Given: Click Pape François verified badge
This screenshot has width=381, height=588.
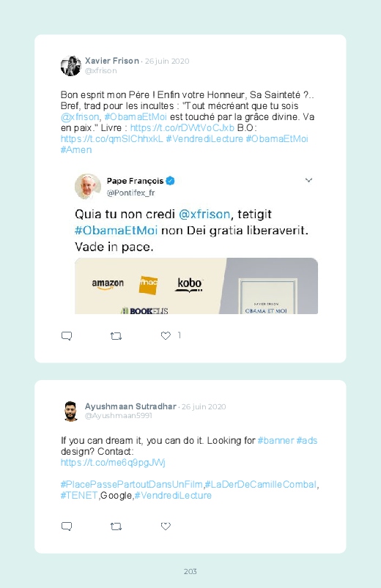Looking at the screenshot, I should coord(170,181).
